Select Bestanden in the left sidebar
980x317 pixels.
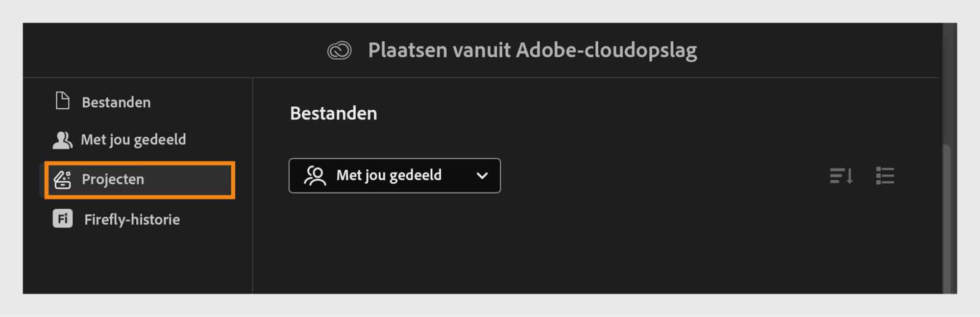click(x=116, y=102)
